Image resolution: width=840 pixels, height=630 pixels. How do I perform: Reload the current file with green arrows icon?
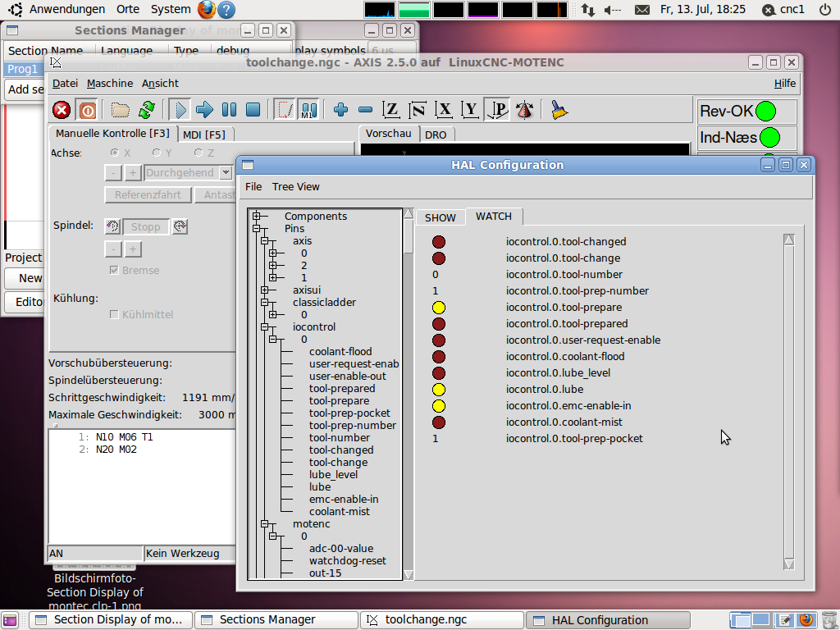[x=146, y=111]
